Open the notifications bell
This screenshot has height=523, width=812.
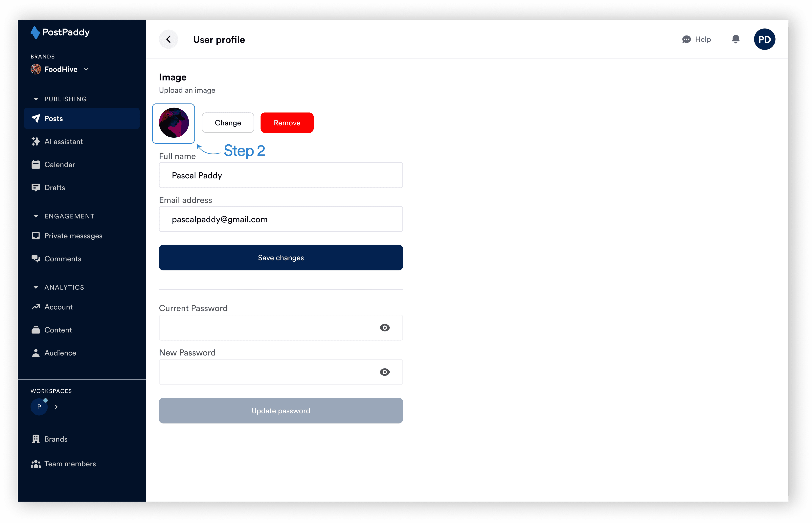(736, 39)
